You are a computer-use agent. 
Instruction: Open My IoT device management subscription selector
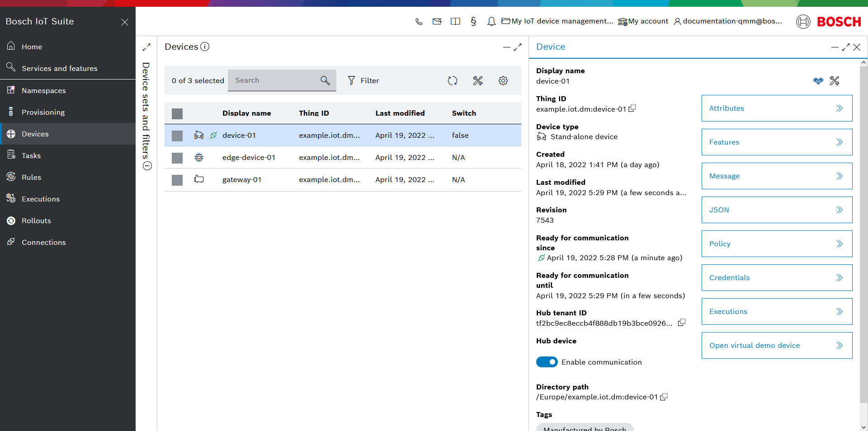click(557, 21)
